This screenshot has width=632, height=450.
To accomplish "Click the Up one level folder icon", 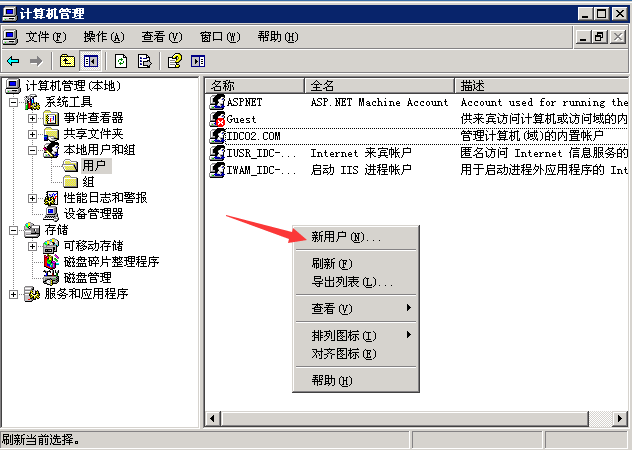I will click(x=67, y=61).
